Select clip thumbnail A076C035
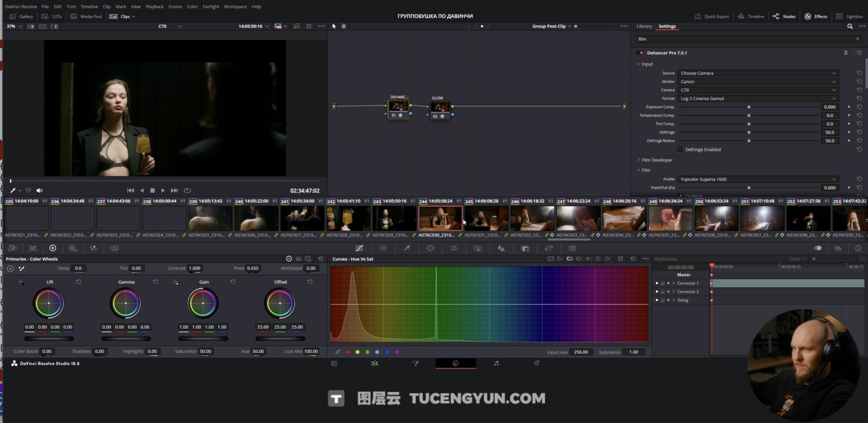Screen dimensions: 868x423 coord(670,219)
